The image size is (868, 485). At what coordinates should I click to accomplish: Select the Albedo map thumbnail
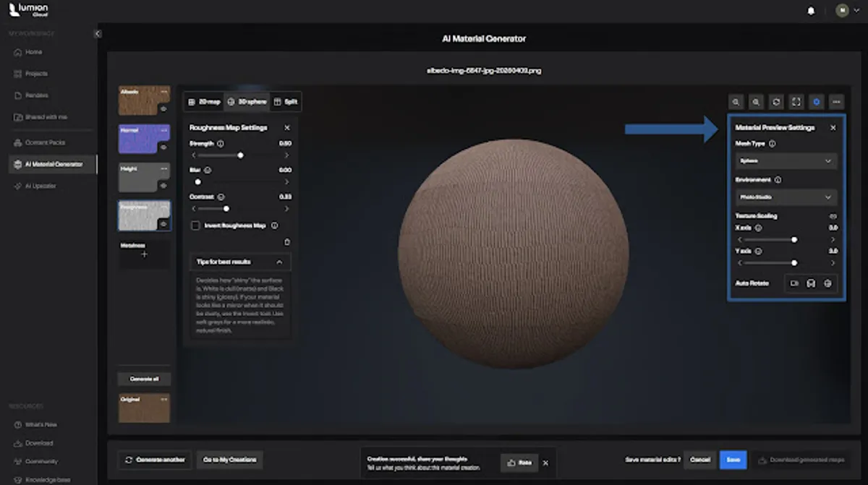144,100
